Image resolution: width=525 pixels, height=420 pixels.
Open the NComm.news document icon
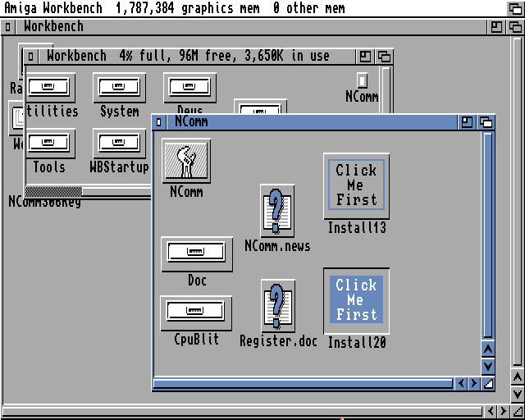pos(277,211)
